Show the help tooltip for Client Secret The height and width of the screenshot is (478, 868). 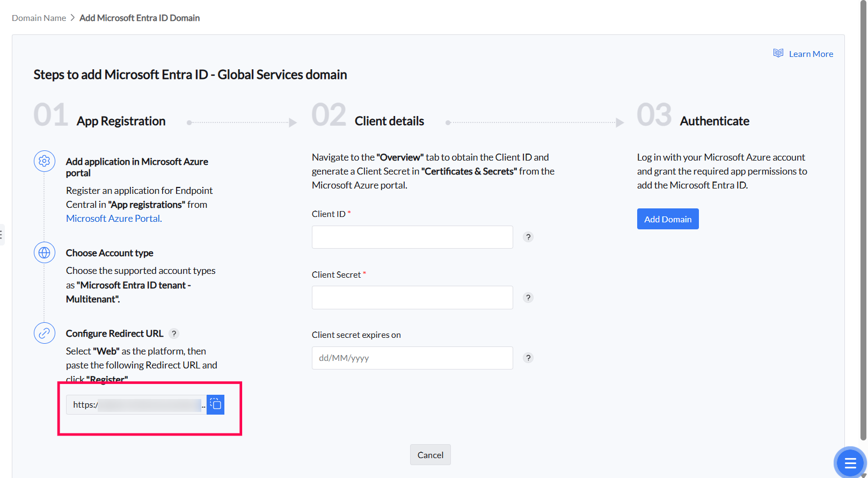[x=528, y=298]
